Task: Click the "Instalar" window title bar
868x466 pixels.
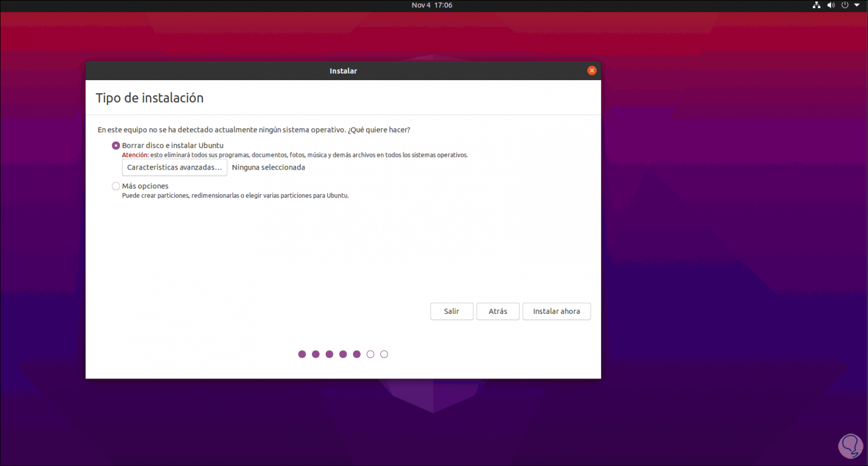Action: (x=343, y=71)
